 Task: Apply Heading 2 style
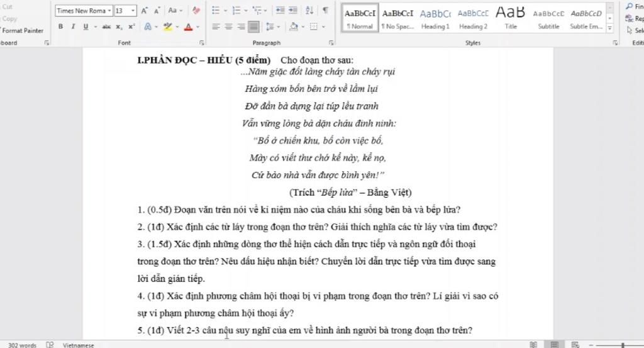coord(473,18)
